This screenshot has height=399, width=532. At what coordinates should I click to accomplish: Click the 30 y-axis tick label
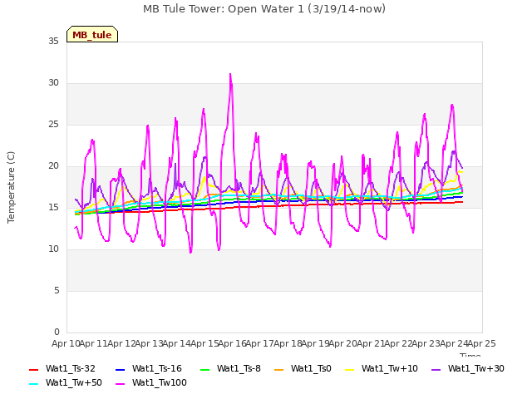tap(53, 83)
